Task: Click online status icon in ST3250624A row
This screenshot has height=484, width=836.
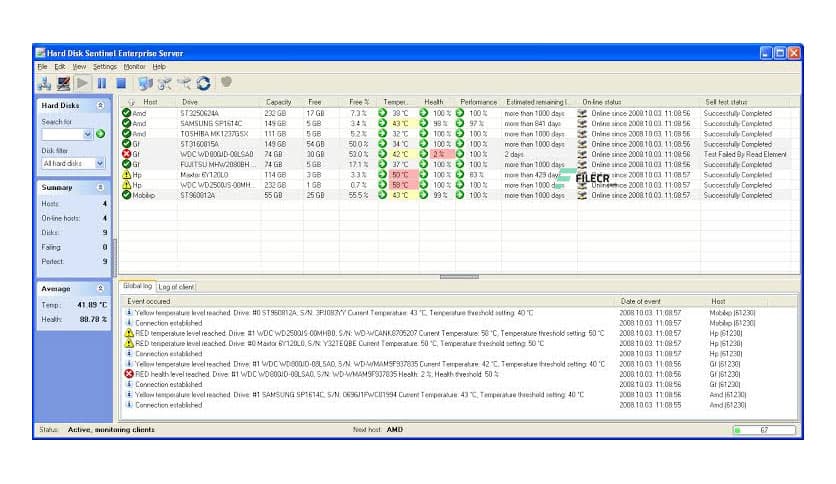Action: point(582,113)
